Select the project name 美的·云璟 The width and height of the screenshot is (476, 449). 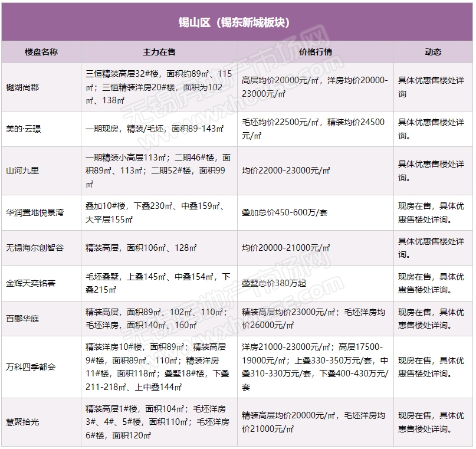click(x=24, y=129)
